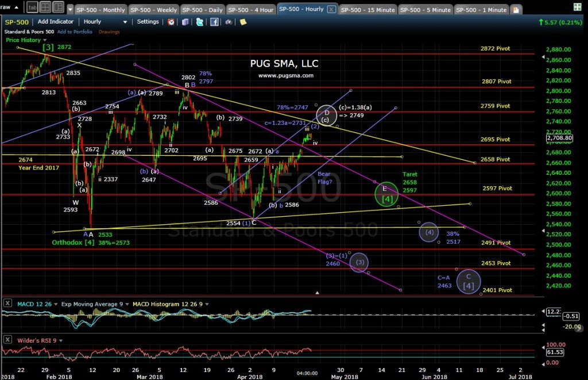Switch to SP-500 - Monthly tab
588x380 pixels.
100,10
